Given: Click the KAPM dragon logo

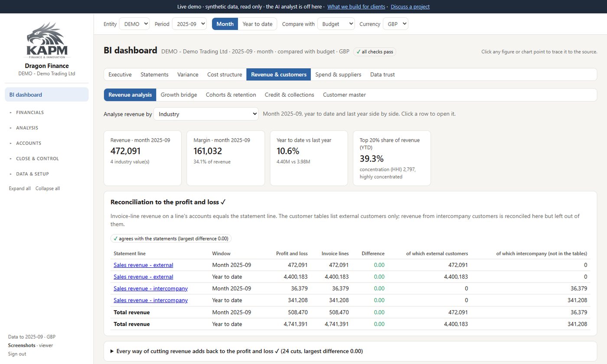Looking at the screenshot, I should coord(46,40).
